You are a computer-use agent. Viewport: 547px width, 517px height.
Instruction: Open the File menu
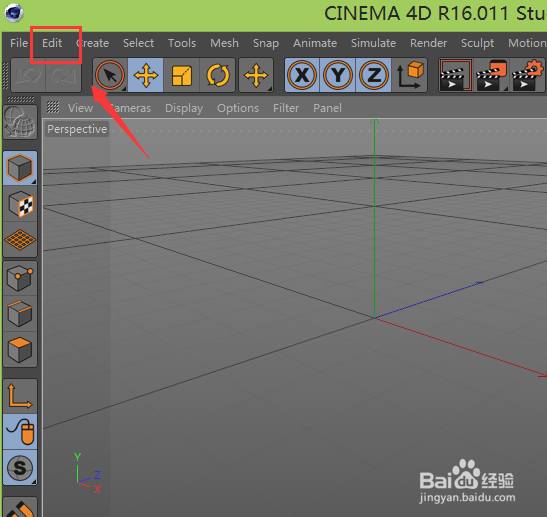point(19,43)
